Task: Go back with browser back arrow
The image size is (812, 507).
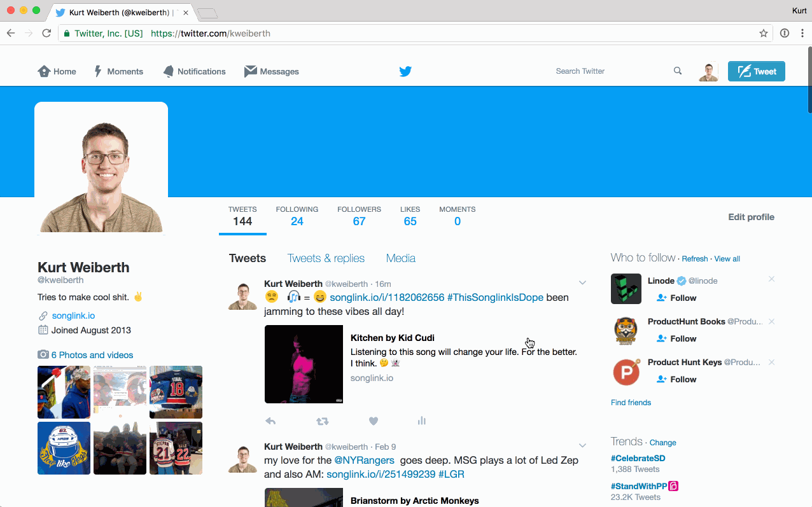Action: 11,33
